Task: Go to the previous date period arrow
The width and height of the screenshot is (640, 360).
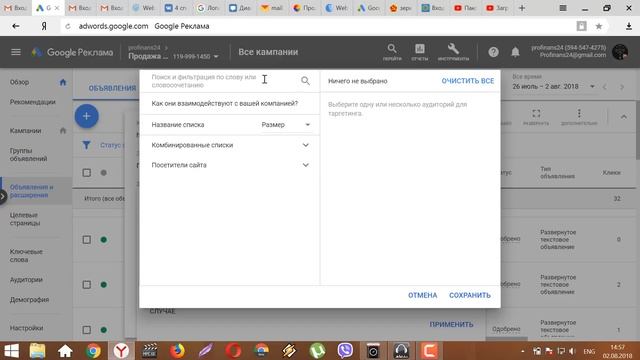Action: (605, 87)
